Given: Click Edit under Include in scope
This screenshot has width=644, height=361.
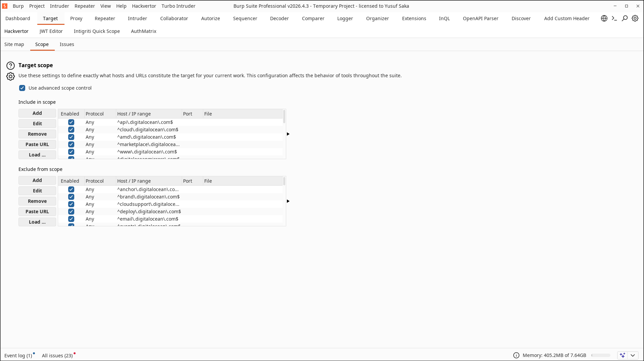Looking at the screenshot, I should pos(37,124).
